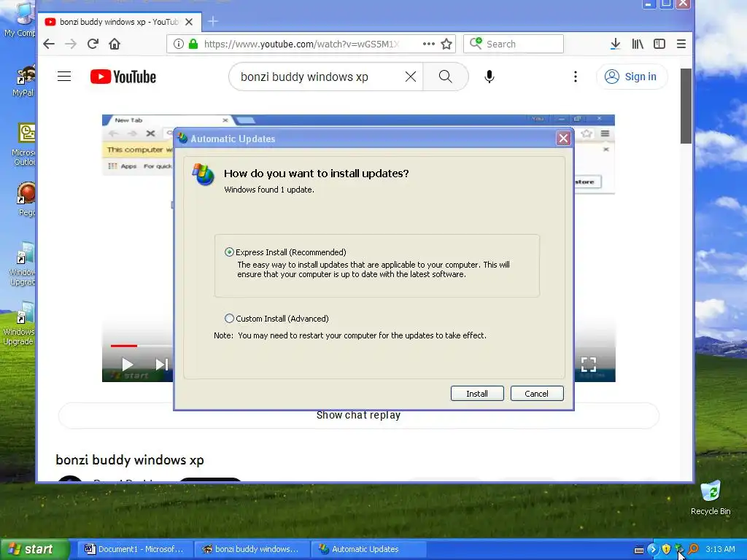Screen dimensions: 747x560
Task: Click the bonzi buddy windows xp video title
Action: (x=130, y=460)
